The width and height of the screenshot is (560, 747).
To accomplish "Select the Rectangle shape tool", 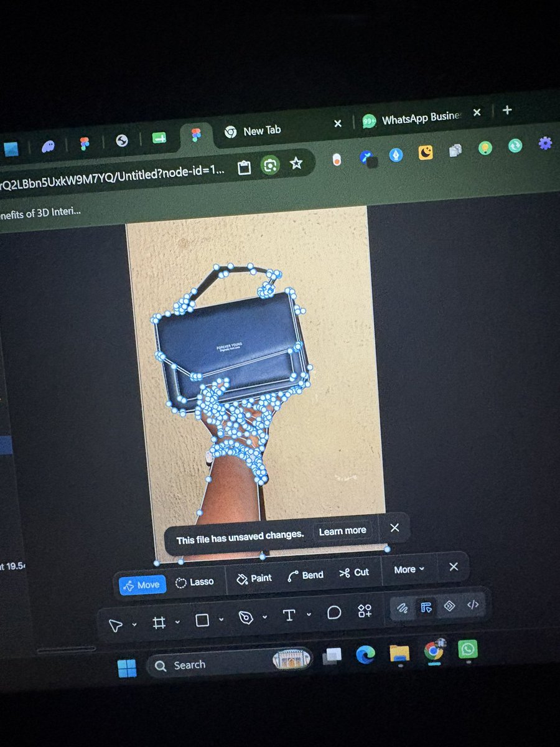I will 202,620.
